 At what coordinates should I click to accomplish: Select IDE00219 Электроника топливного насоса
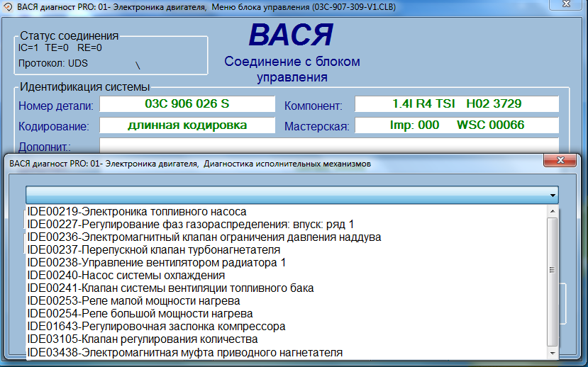tap(136, 212)
